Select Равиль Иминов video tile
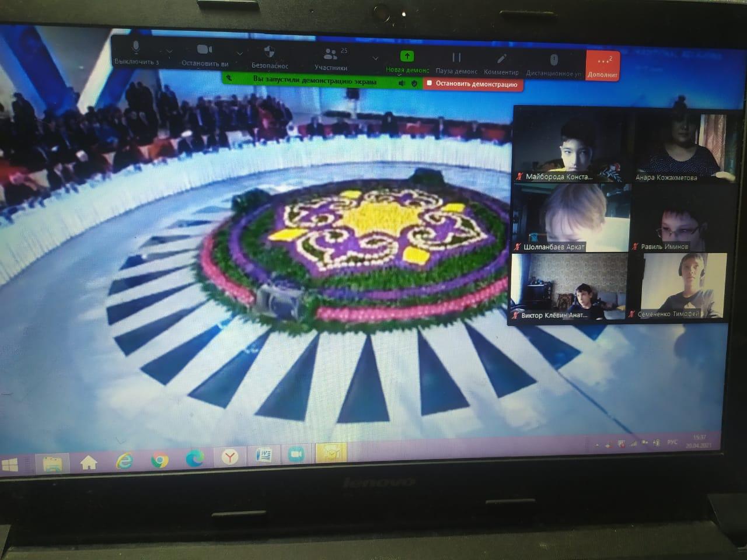 point(677,219)
